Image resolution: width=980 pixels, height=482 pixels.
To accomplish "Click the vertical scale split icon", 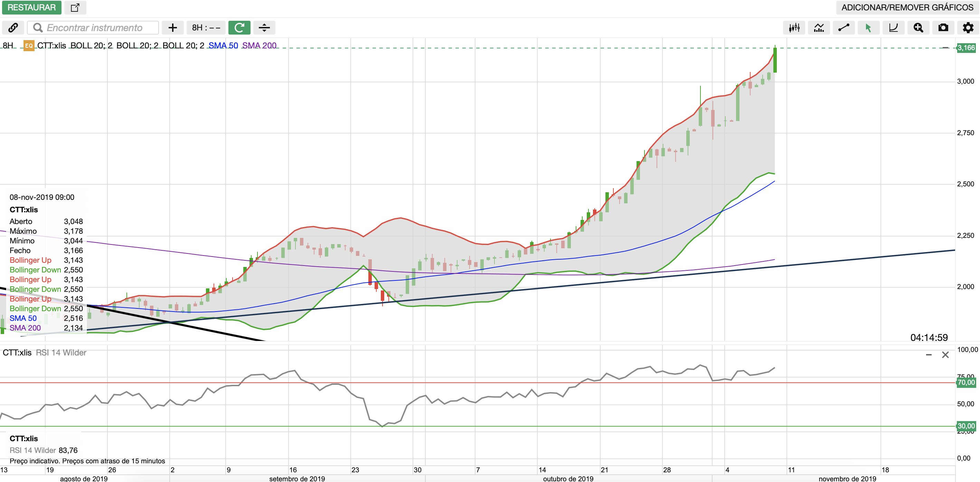I will (264, 28).
